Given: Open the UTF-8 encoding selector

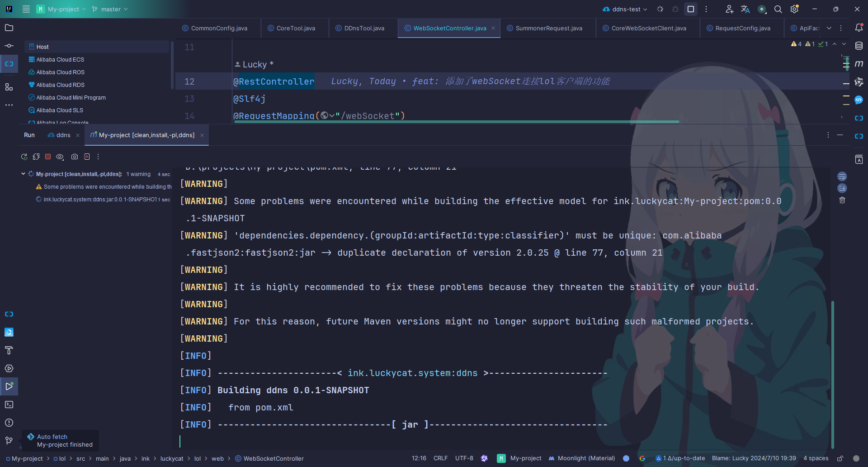Looking at the screenshot, I should [x=464, y=458].
